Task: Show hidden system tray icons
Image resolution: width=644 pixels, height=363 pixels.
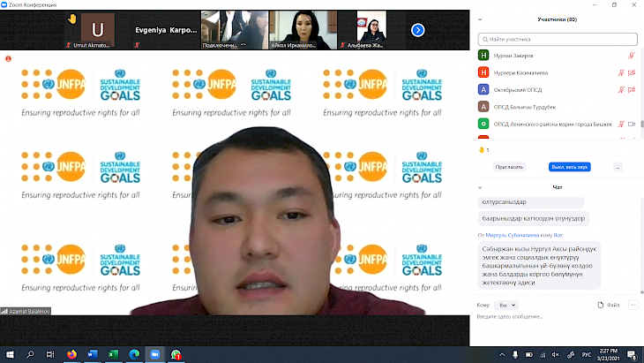Action: click(x=502, y=355)
